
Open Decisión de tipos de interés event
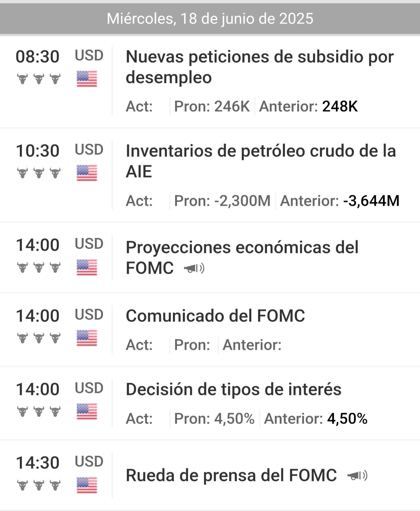pyautogui.click(x=233, y=389)
